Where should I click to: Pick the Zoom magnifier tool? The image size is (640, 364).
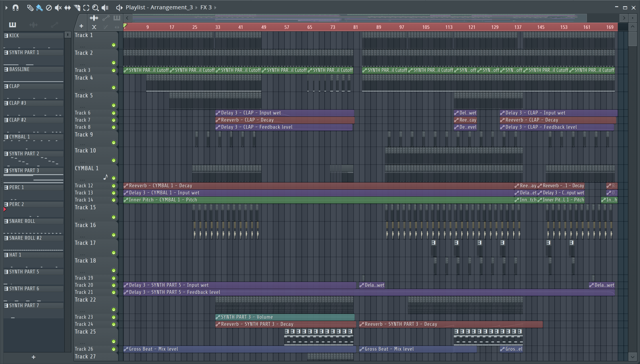tap(95, 8)
